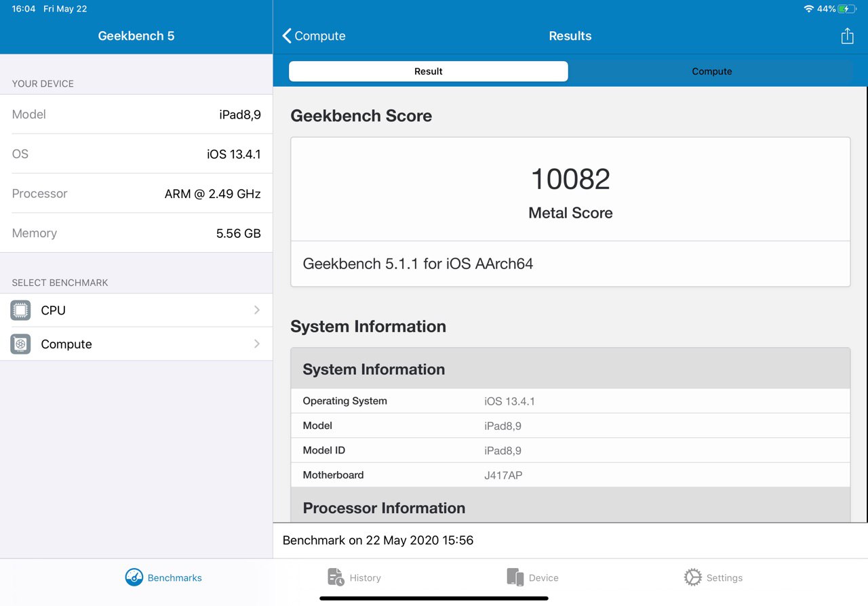Tap the Motherboard row label
This screenshot has height=606, width=868.
(x=333, y=475)
